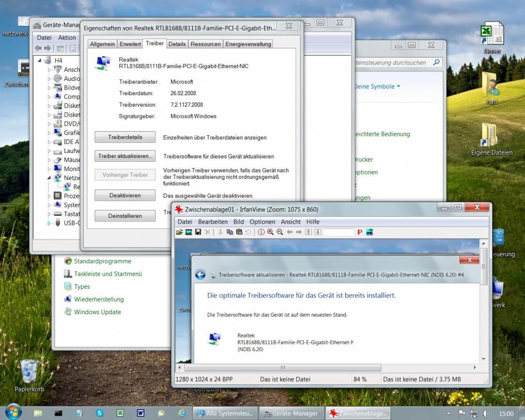Open the Aktion menu in Geräte-Manager
The image size is (525, 420).
click(x=67, y=37)
